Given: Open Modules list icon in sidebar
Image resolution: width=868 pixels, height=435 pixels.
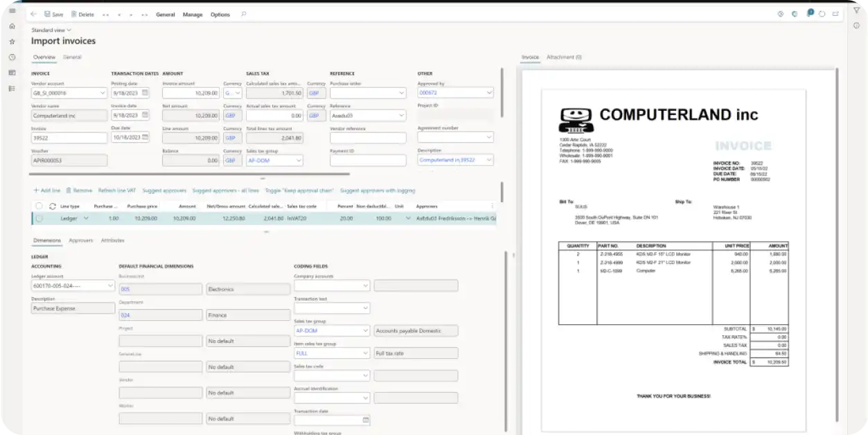Looking at the screenshot, I should [x=12, y=89].
